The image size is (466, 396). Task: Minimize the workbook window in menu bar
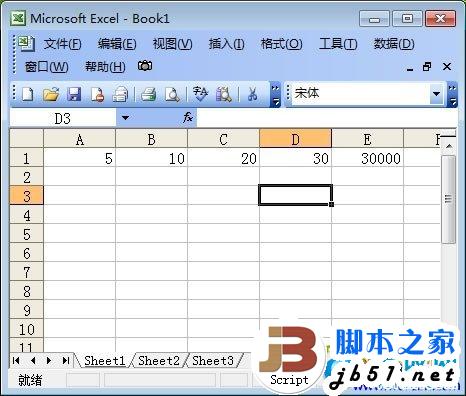click(x=410, y=68)
